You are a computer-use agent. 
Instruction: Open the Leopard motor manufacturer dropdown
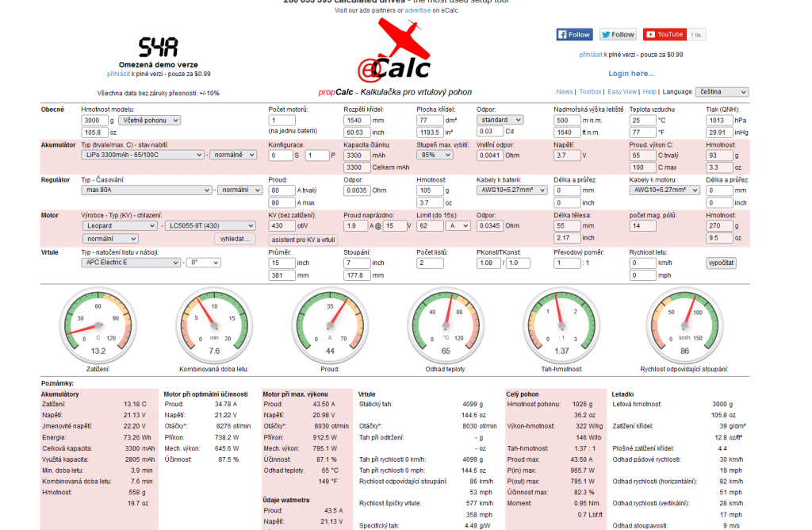click(119, 226)
